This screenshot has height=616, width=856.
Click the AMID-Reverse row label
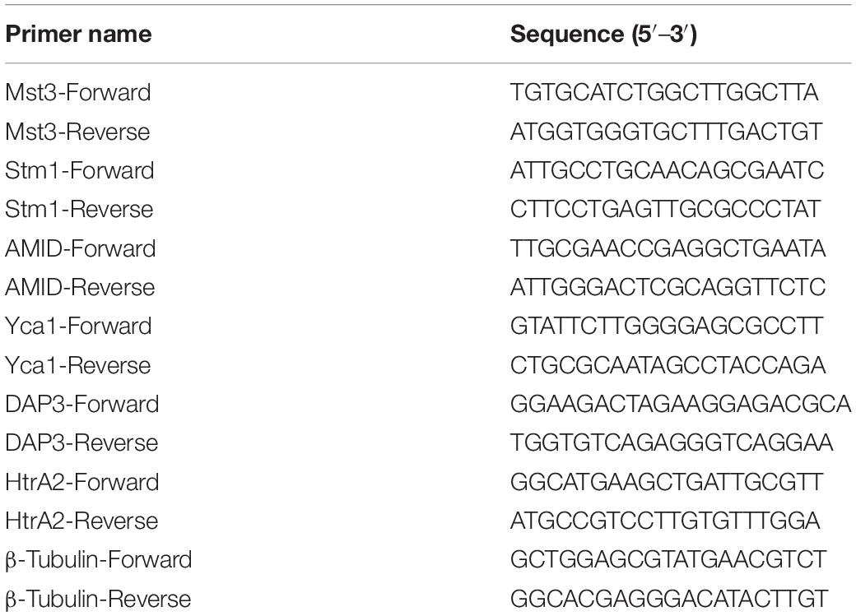pyautogui.click(x=80, y=287)
